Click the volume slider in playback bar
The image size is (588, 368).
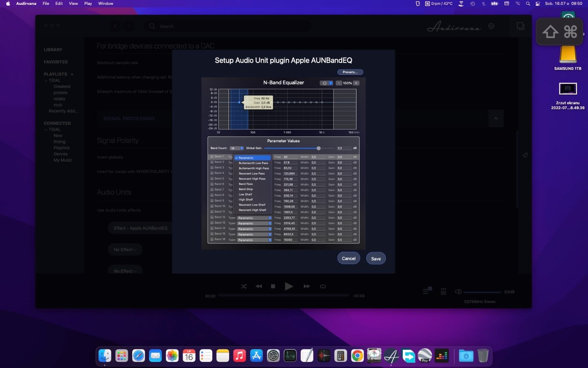pos(482,292)
